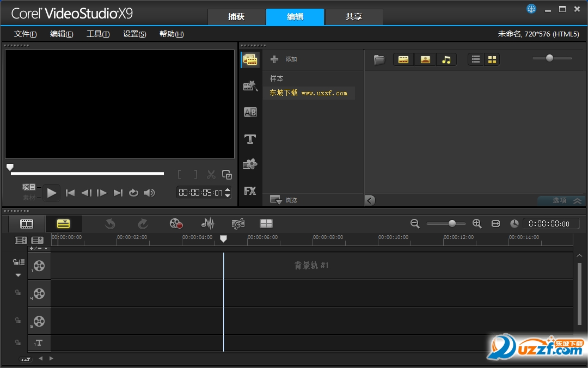Viewport: 588px width, 368px height.
Task: Open the sound mixer
Action: (208, 224)
